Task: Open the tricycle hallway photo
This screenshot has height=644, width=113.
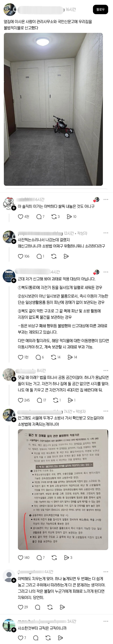Action: 53,109
